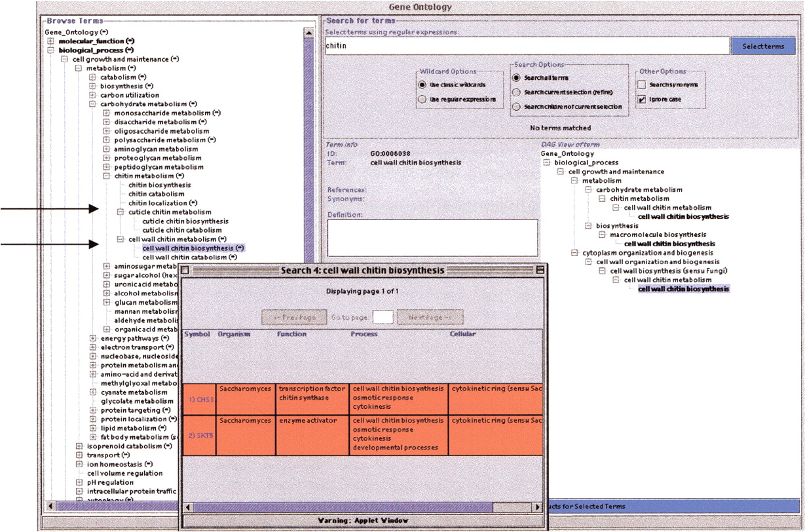Expand the molecular_function tree node
The image size is (805, 532).
coord(50,41)
